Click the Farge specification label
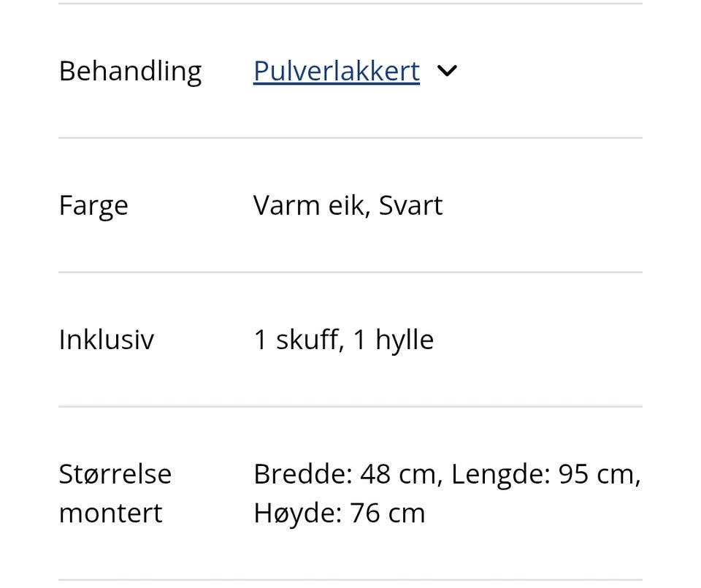701x588 pixels. [93, 205]
